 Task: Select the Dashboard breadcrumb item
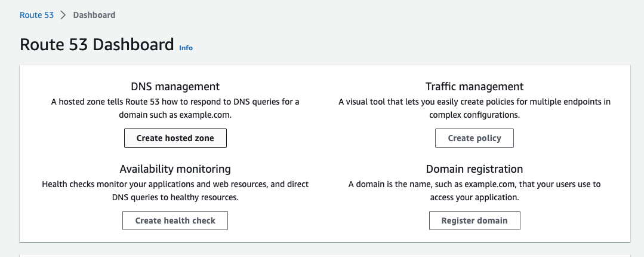(x=94, y=15)
